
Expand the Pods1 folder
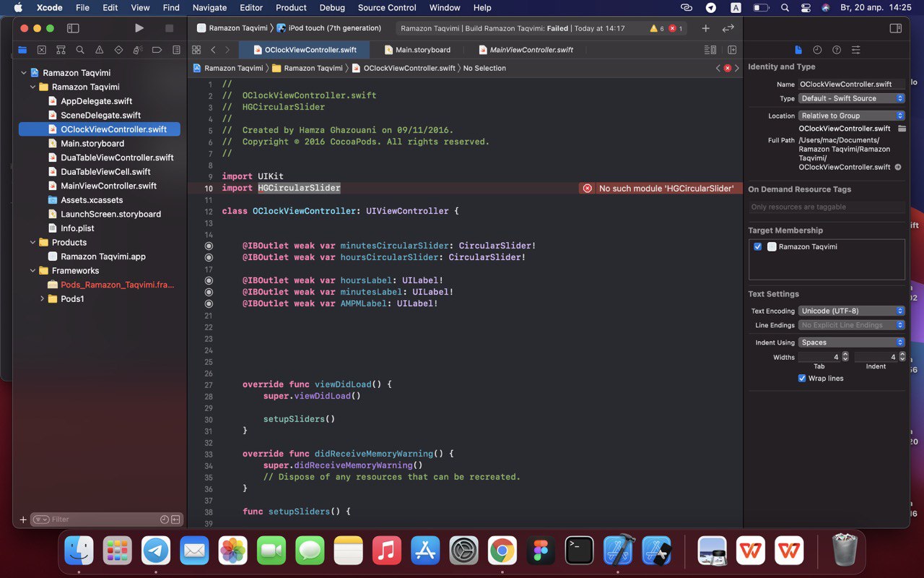click(x=42, y=298)
